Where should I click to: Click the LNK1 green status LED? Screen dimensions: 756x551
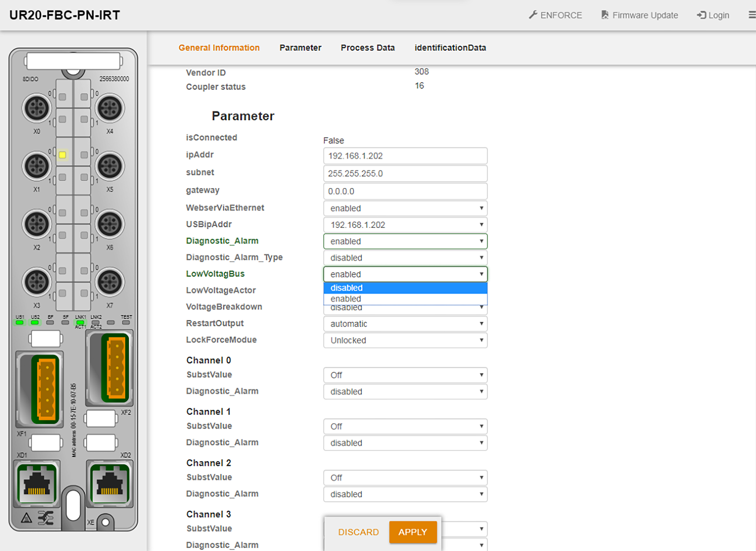click(80, 323)
